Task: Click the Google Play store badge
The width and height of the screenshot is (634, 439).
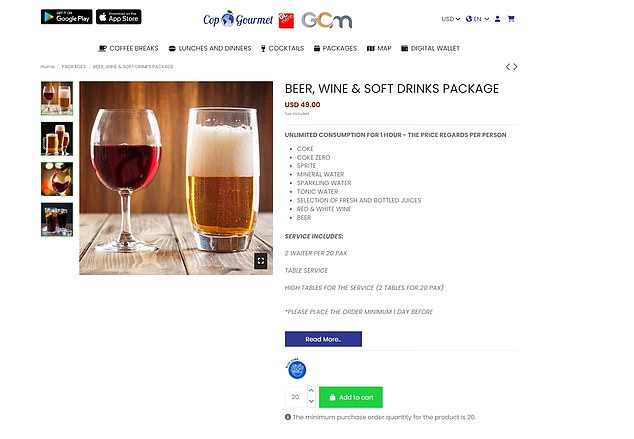Action: (65, 17)
